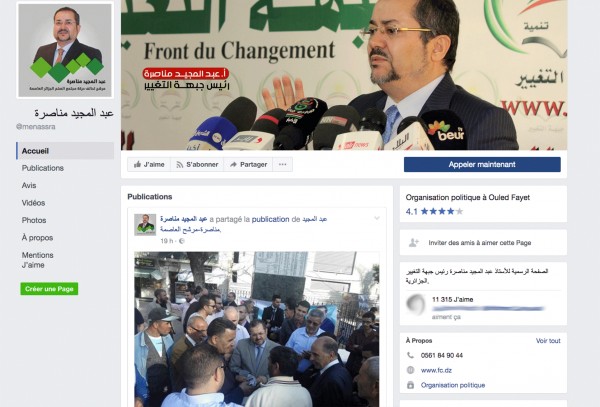Click the Appeler maintenant button
This screenshot has width=600, height=407.
(x=482, y=164)
